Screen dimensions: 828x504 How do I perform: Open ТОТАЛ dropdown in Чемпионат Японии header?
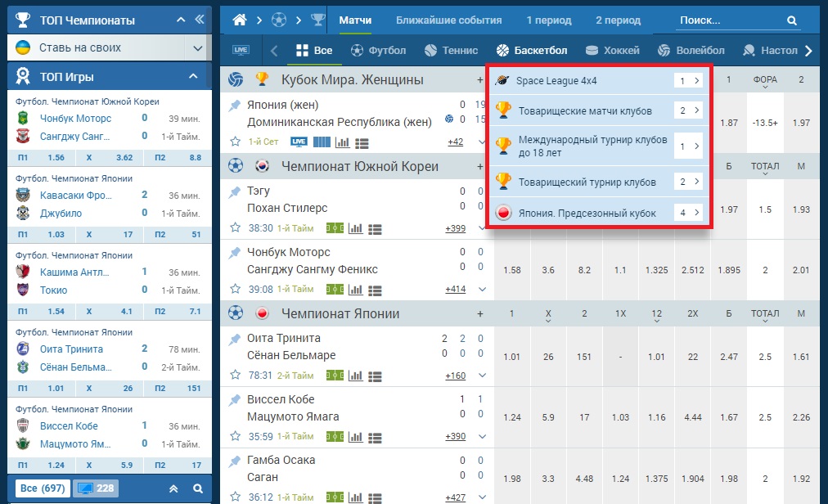[765, 315]
